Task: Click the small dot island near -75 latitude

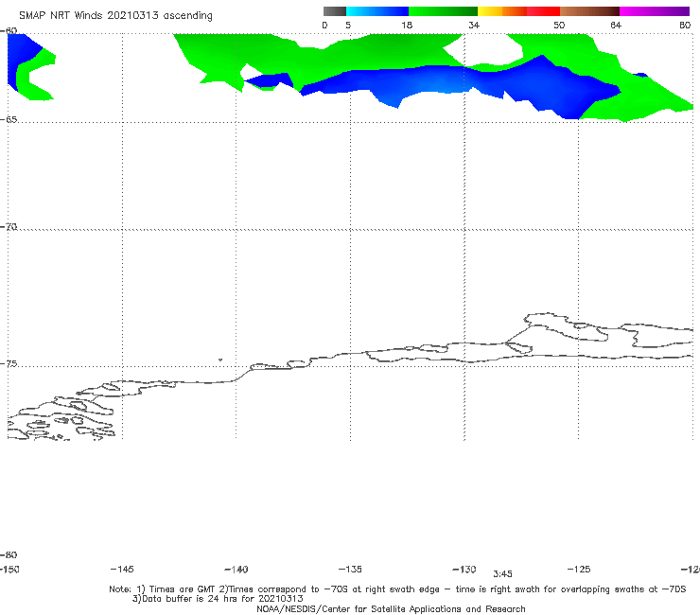Action: pyautogui.click(x=220, y=360)
